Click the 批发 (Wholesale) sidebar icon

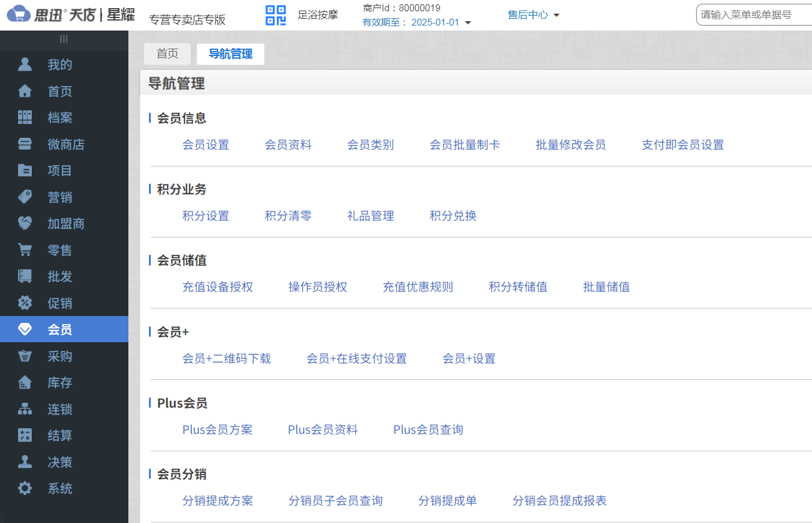click(x=26, y=277)
